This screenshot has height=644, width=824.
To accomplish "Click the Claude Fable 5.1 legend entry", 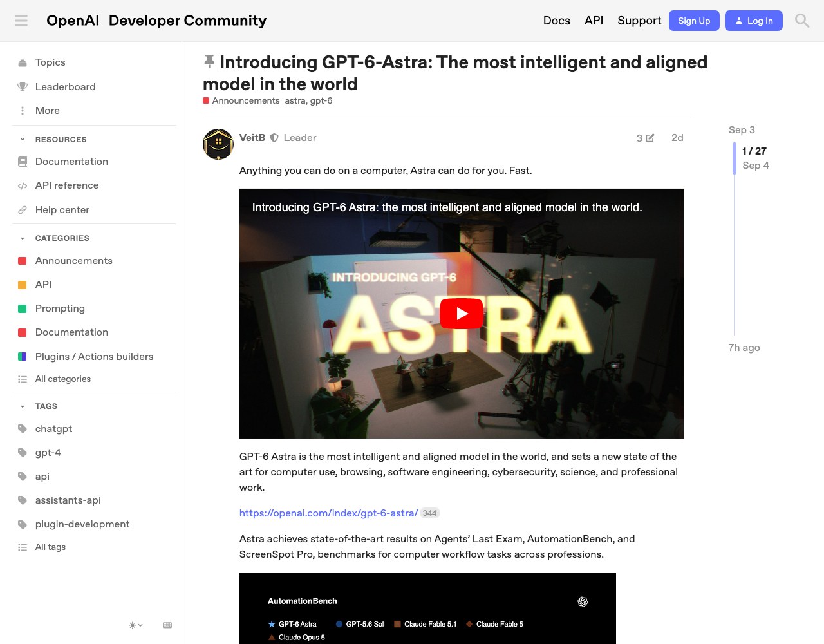I will tap(425, 624).
